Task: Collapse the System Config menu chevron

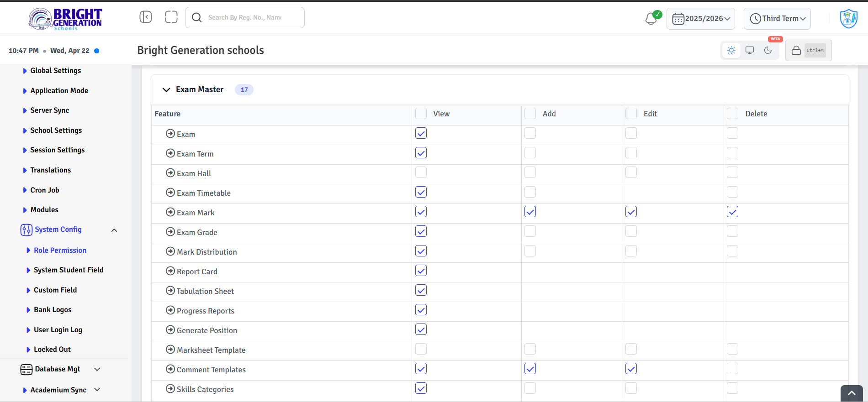Action: tap(114, 230)
